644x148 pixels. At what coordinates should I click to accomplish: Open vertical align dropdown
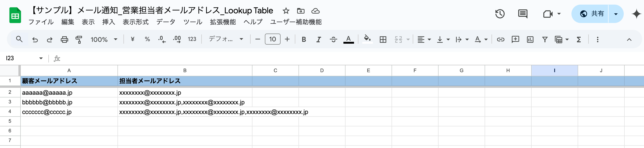point(443,40)
